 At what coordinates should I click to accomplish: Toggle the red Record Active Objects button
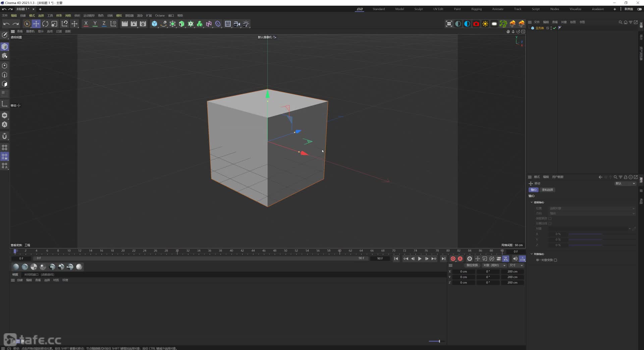click(453, 258)
